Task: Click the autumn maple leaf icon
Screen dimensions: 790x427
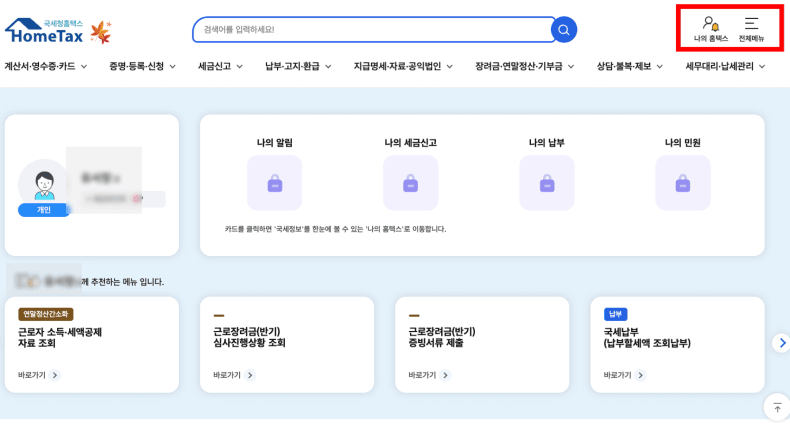Action: pos(101,32)
